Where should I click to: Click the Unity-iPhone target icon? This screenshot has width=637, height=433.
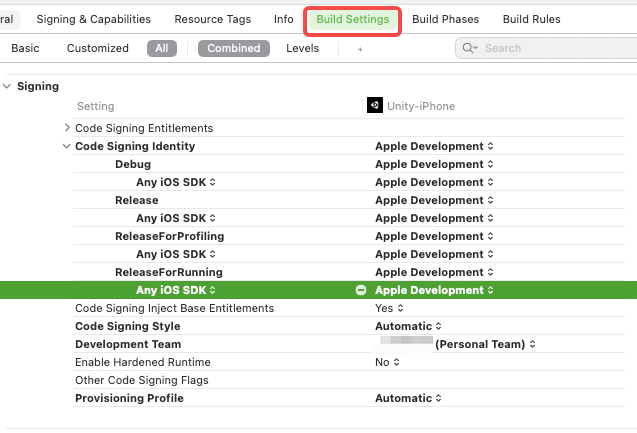tap(375, 105)
